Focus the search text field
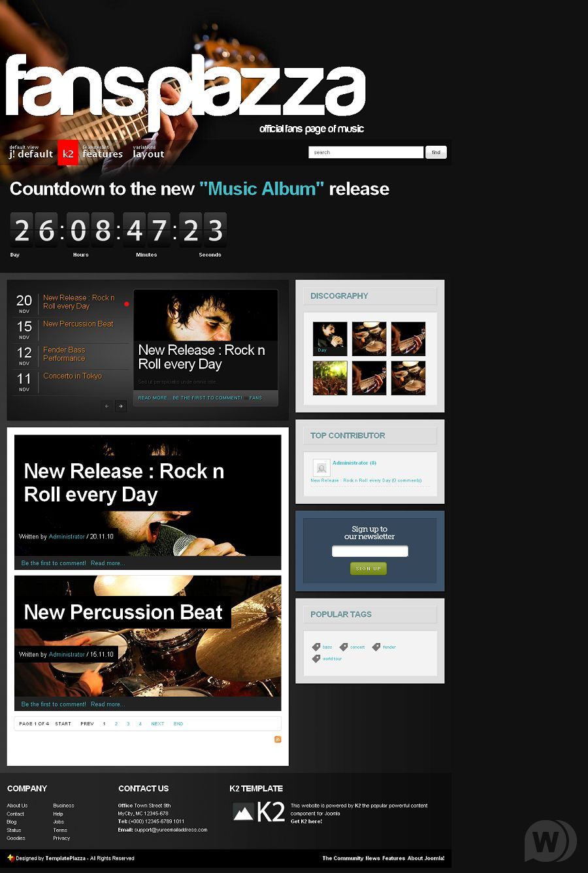The width and height of the screenshot is (588, 873). coord(366,152)
